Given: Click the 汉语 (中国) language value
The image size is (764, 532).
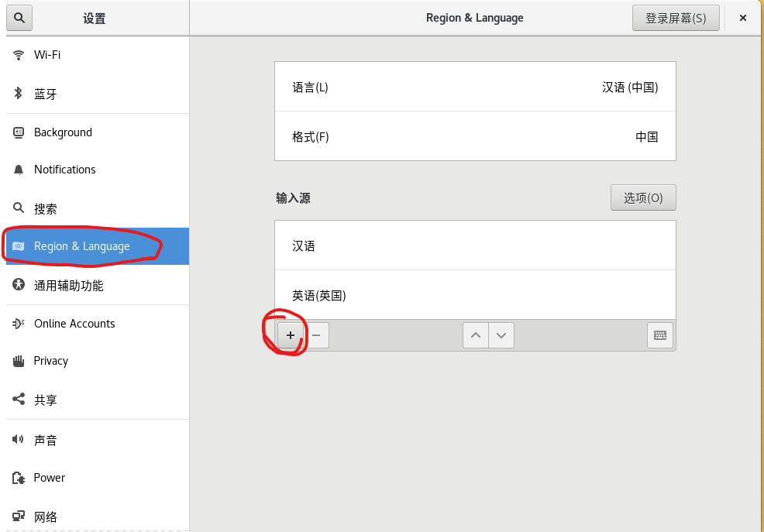Looking at the screenshot, I should click(630, 88).
